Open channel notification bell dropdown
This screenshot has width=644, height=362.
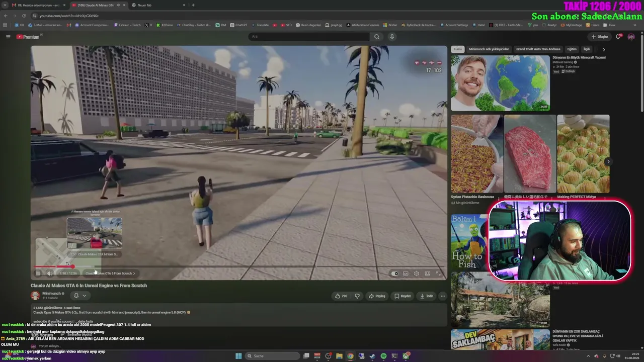coord(80,296)
